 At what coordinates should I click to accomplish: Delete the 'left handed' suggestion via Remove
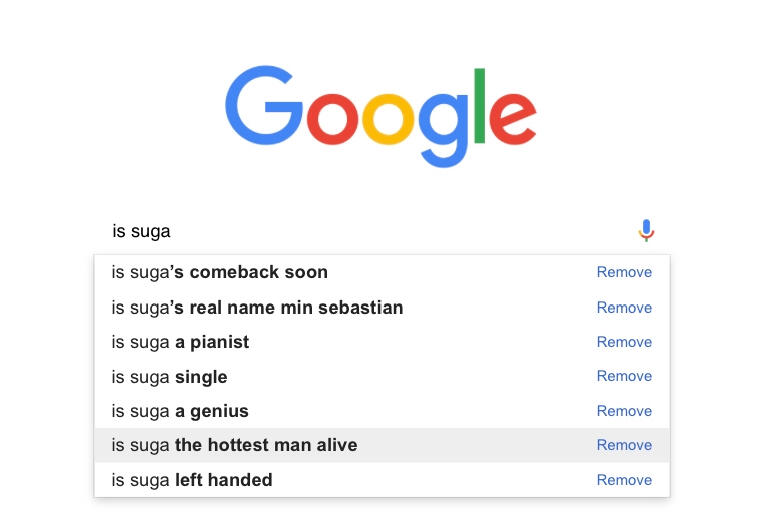point(624,480)
